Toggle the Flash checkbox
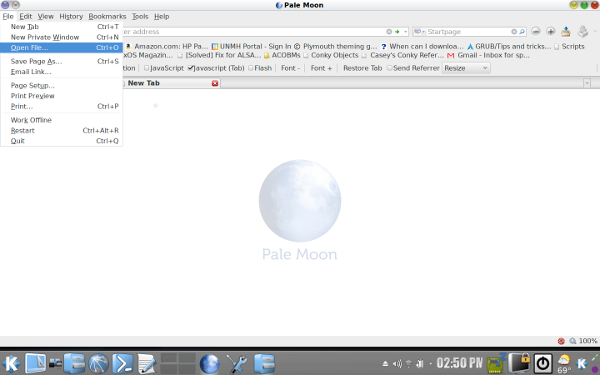 point(251,68)
